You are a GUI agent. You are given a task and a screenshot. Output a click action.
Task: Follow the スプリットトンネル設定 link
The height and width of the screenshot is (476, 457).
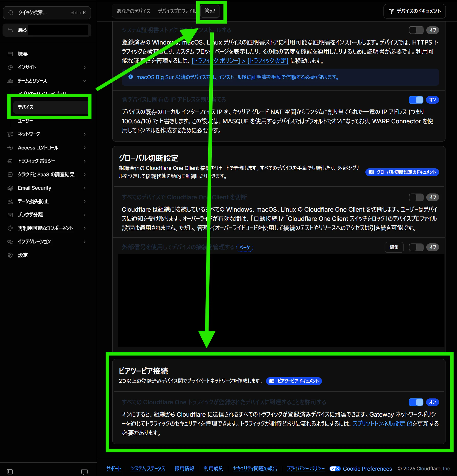(379, 424)
